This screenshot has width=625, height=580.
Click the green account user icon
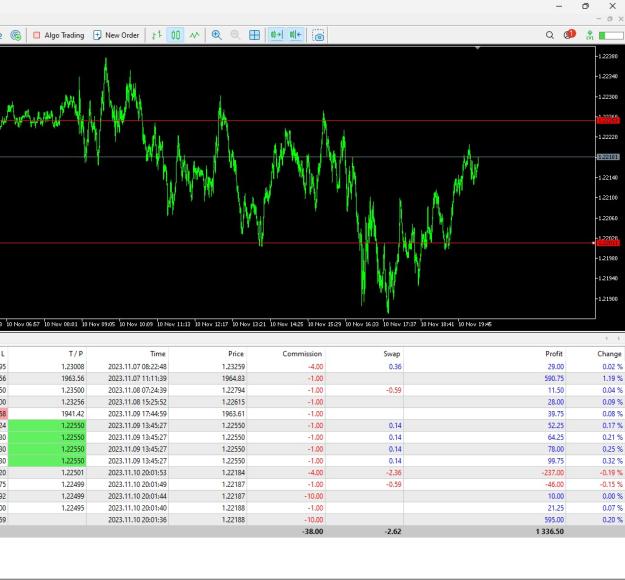[590, 35]
